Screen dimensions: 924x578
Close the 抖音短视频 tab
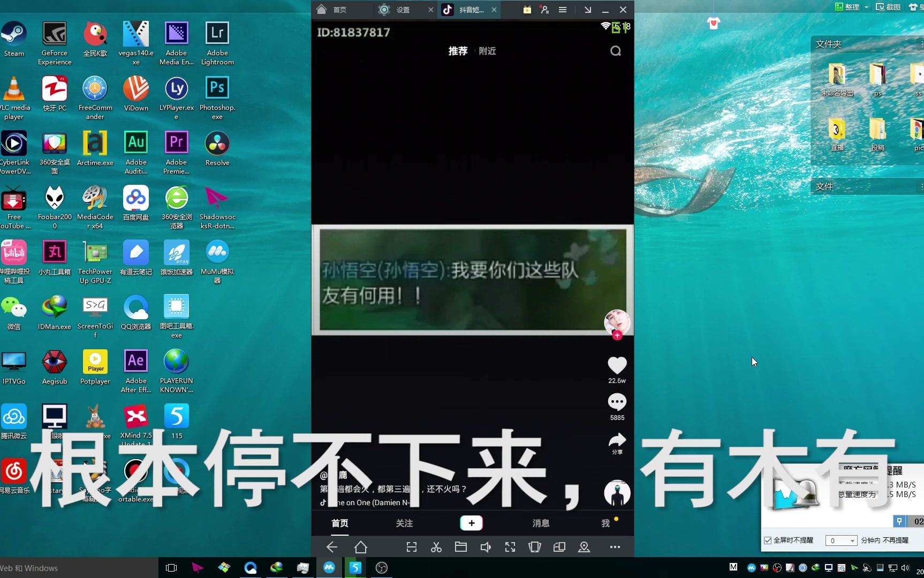coord(494,10)
